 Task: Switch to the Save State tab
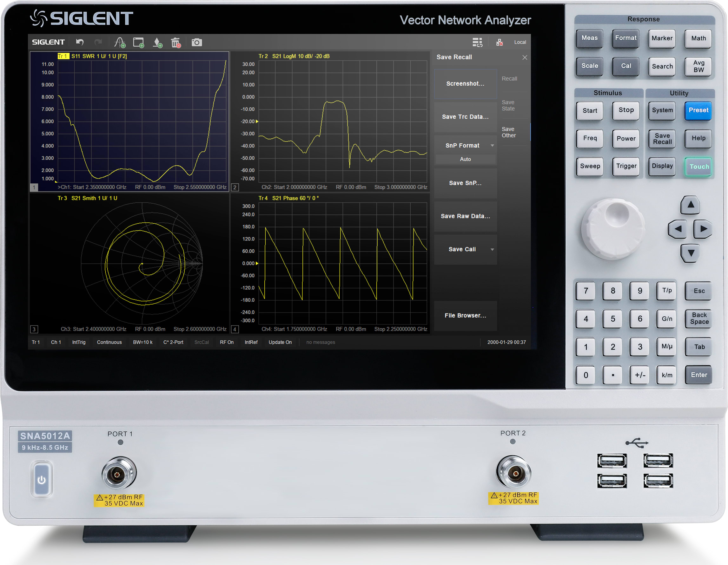tap(508, 105)
